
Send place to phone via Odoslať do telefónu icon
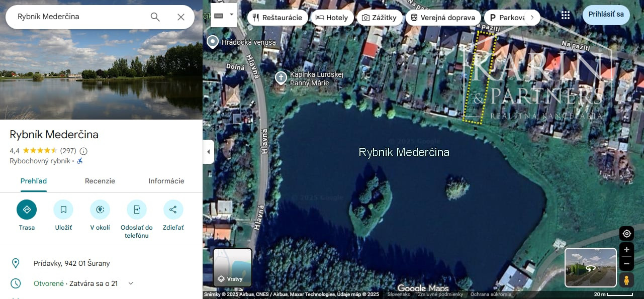(x=136, y=210)
